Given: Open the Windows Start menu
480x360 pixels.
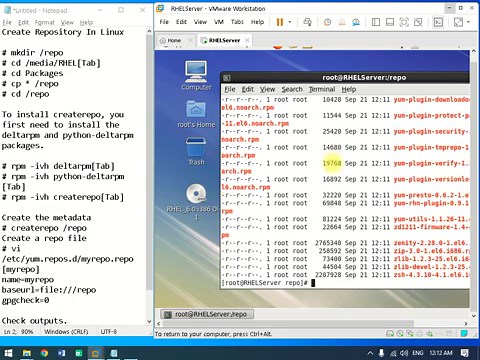Looking at the screenshot, I should [x=8, y=353].
